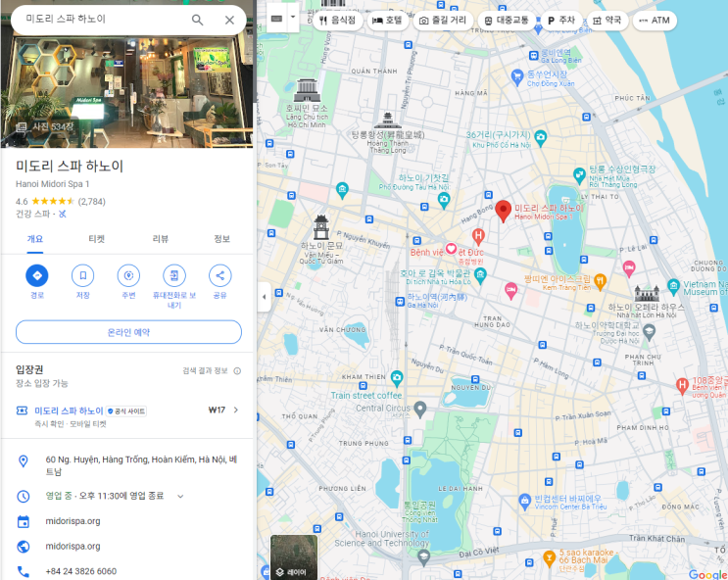
Task: Filter map by 호텔 hotels chip
Action: pos(388,20)
